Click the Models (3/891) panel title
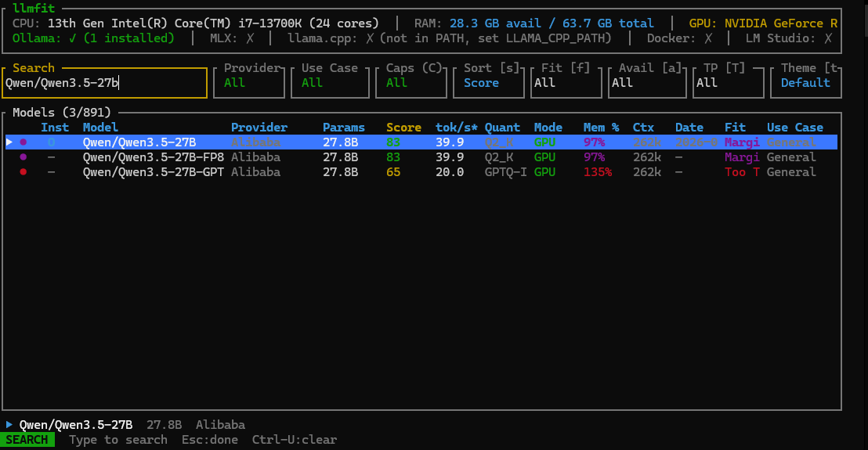868x450 pixels. [61, 112]
